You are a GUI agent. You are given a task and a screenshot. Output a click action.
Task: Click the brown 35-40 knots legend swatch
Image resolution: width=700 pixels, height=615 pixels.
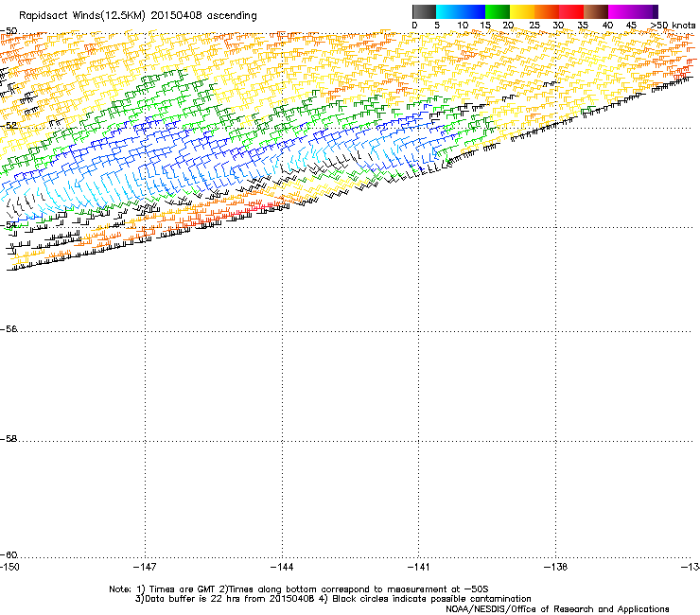click(596, 11)
